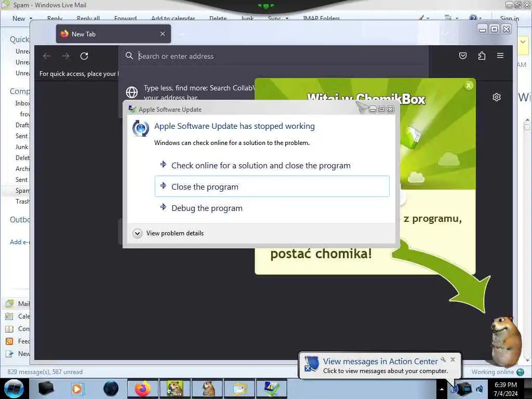Open View messages in Action Center
This screenshot has width=532, height=399.
point(380,362)
